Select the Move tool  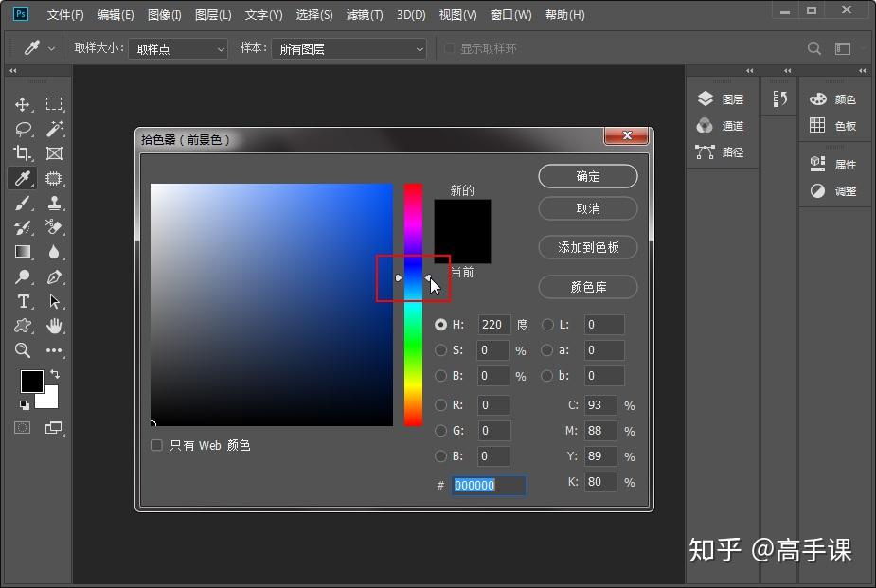coord(23,104)
